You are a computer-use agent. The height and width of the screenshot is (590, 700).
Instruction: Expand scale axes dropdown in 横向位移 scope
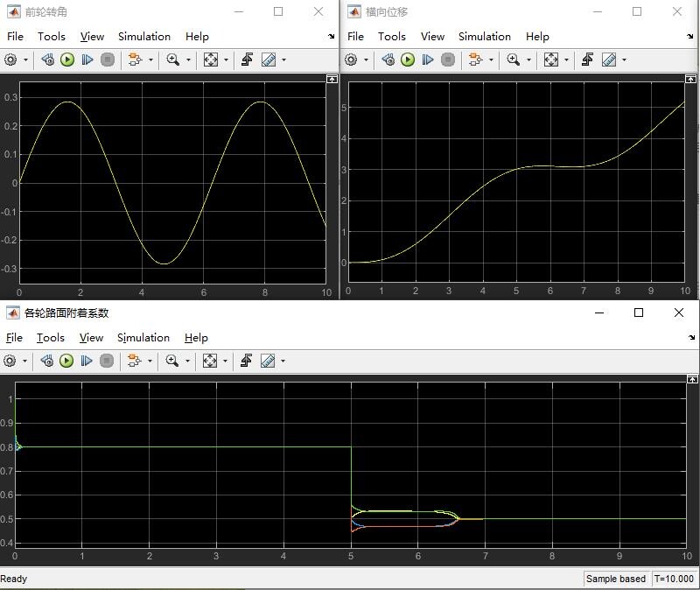coord(566,60)
